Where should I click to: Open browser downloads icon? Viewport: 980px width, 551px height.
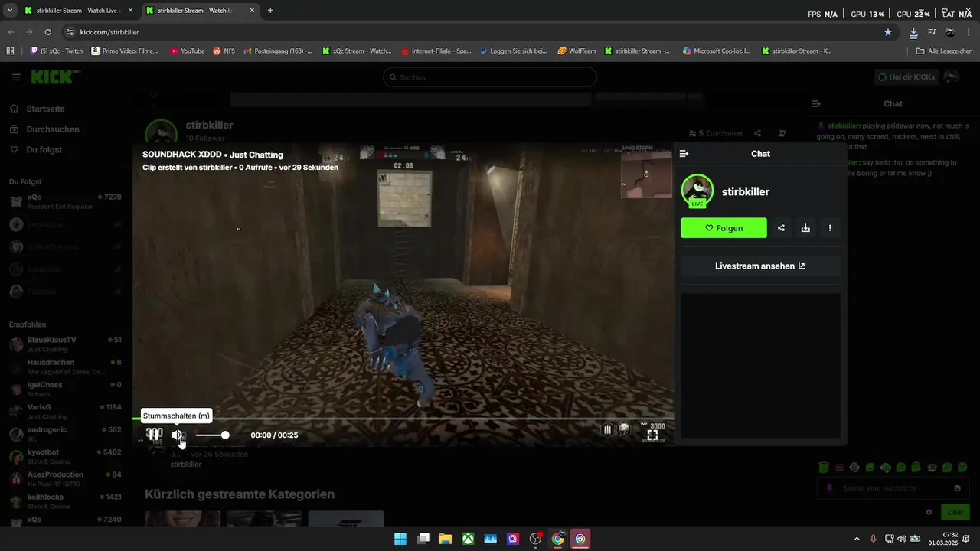(913, 32)
